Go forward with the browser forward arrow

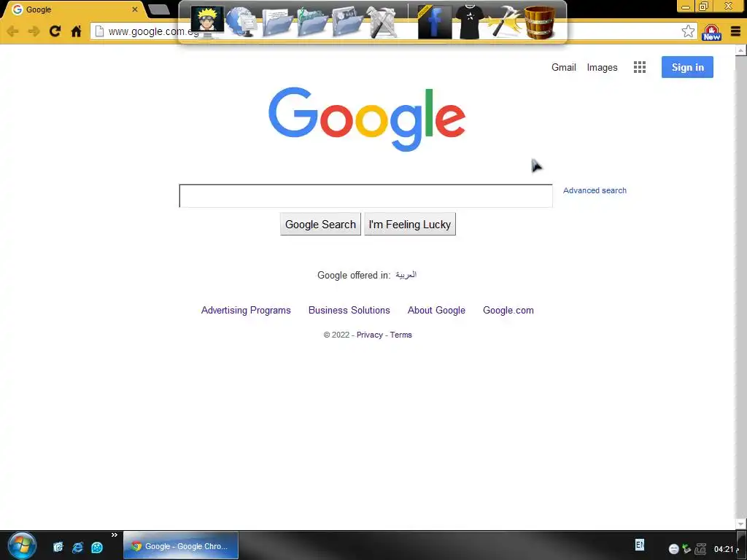coord(34,31)
